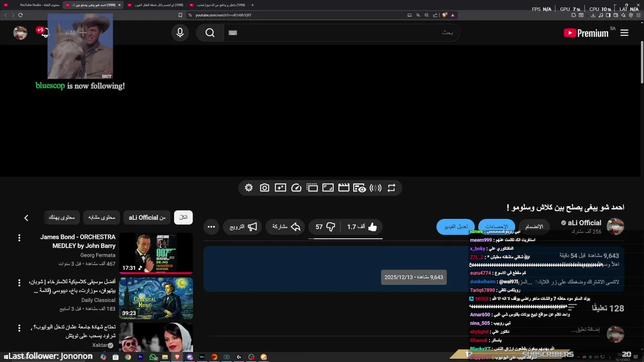Like the video with thumbs up
Image resolution: width=644 pixels, height=362 pixels.
pos(362,227)
